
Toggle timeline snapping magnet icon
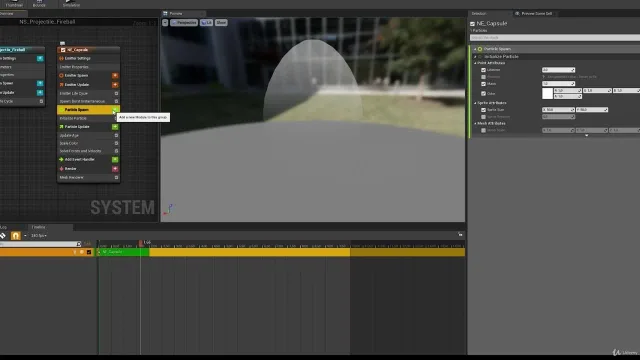pyautogui.click(x=16, y=236)
